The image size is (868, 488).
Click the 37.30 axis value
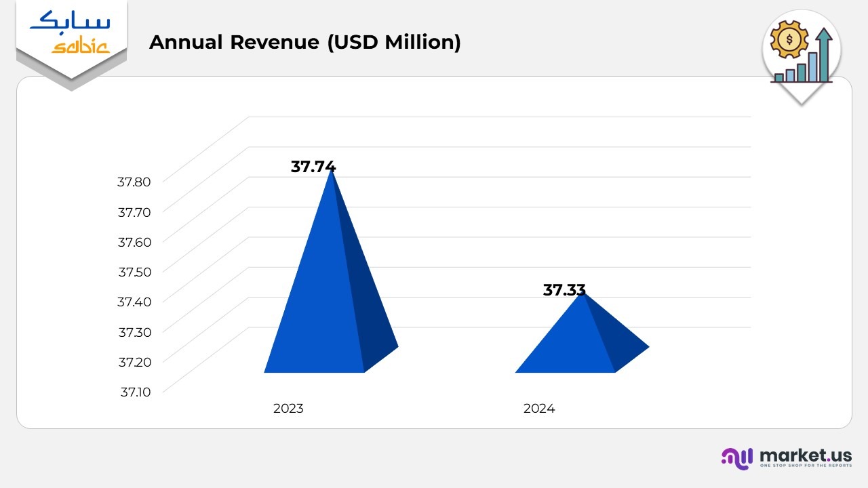[x=134, y=331]
